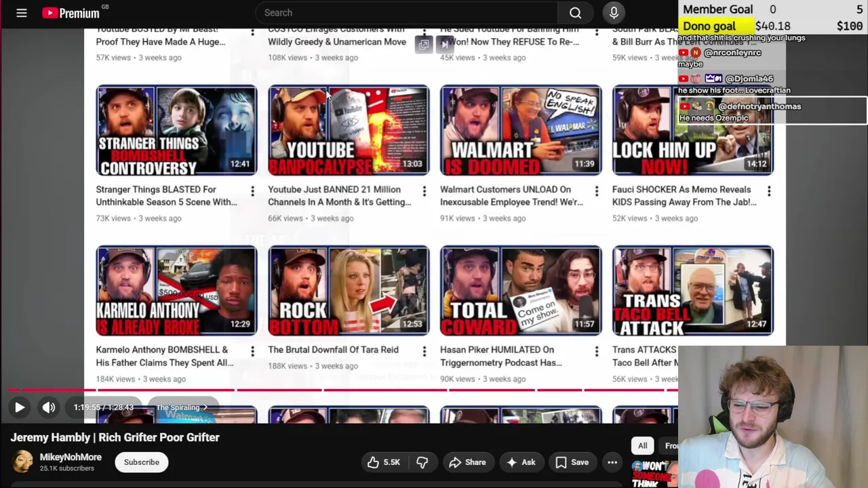Click title Karmelo Anthony BOMBSHELL
The height and width of the screenshot is (488, 868).
(164, 356)
